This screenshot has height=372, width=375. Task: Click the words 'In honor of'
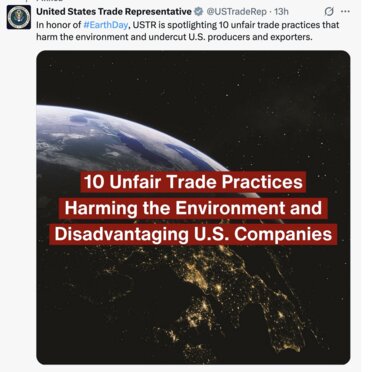(59, 25)
